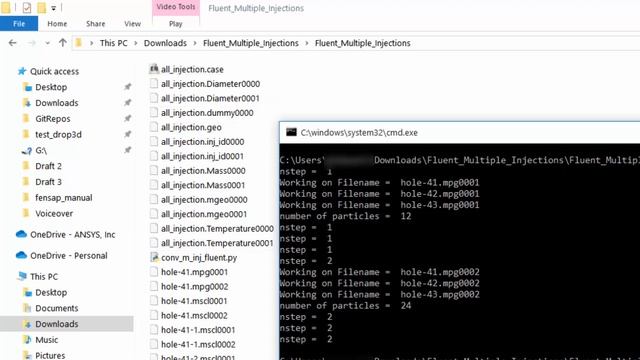Click This PC in the address bar
This screenshot has height=360, width=640.
tap(113, 43)
